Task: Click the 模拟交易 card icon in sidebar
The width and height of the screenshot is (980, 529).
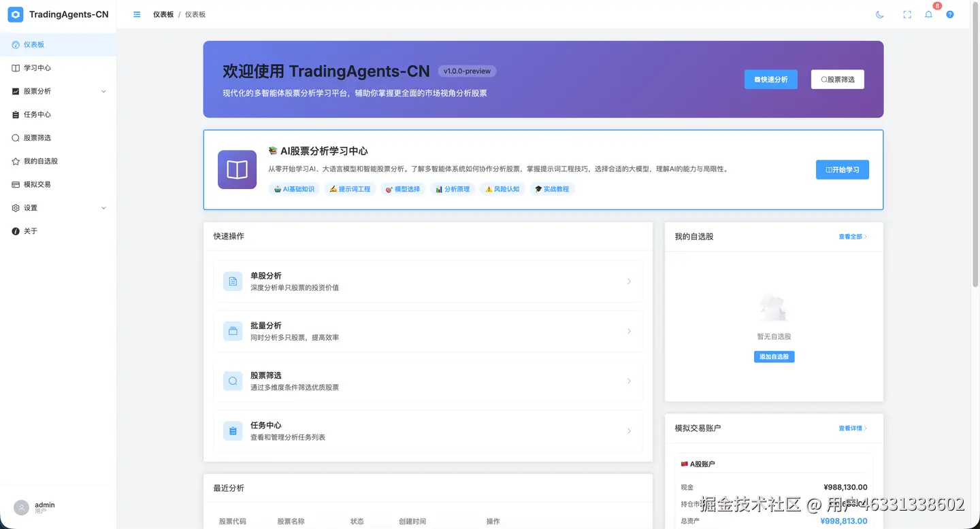Action: (16, 185)
